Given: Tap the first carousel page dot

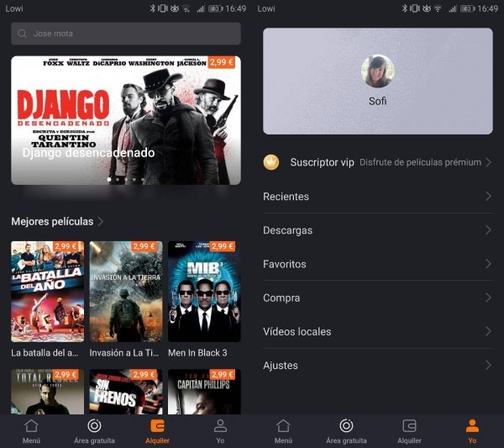Looking at the screenshot, I should coord(109,180).
